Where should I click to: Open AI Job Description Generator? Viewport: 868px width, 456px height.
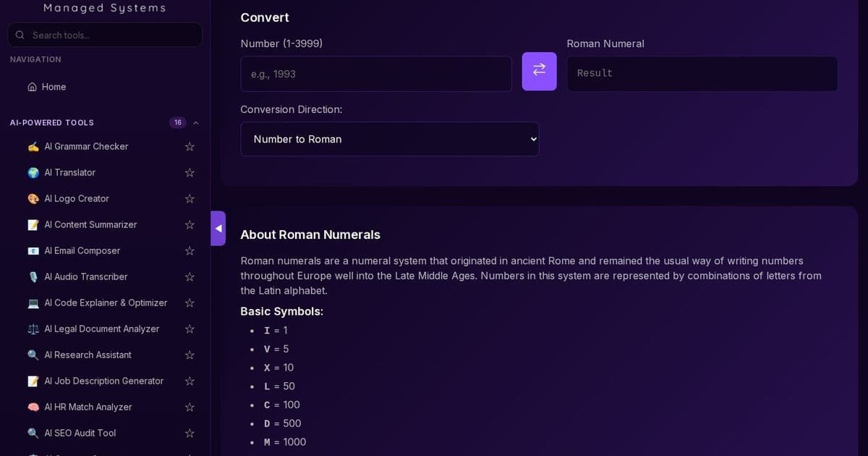103,381
